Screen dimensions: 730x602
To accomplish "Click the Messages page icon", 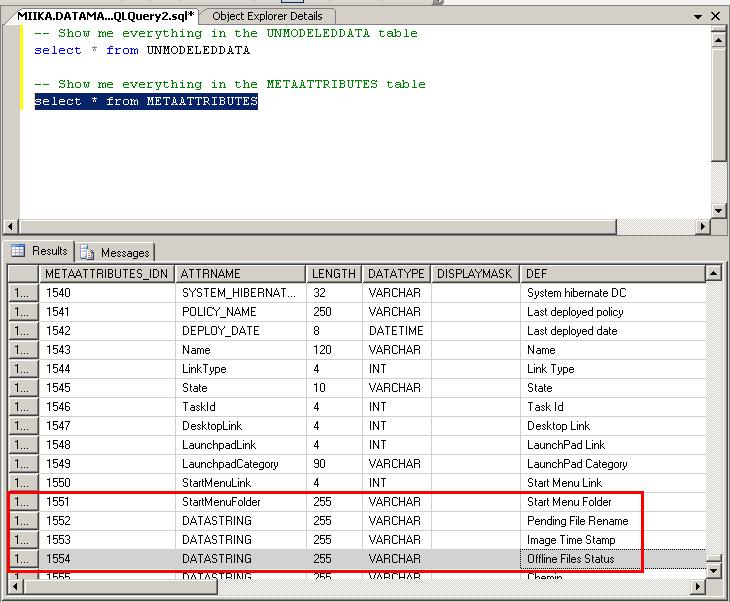I will (87, 252).
